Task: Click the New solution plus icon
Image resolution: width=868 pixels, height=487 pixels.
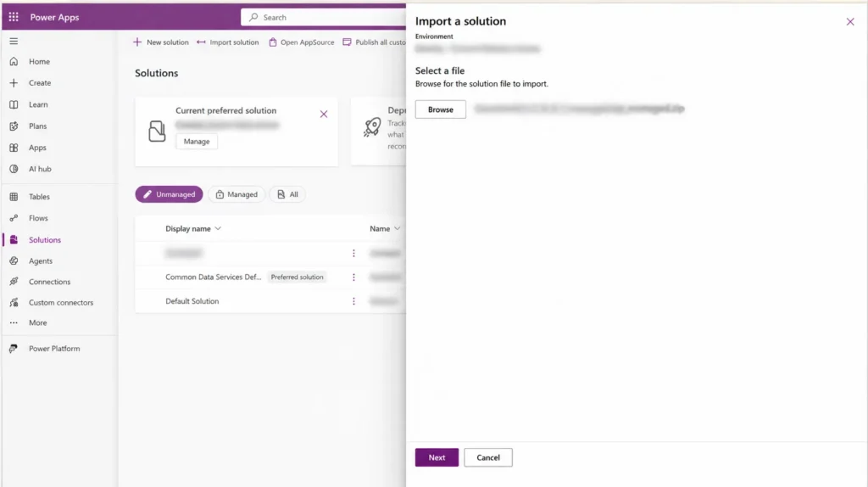Action: pos(137,42)
